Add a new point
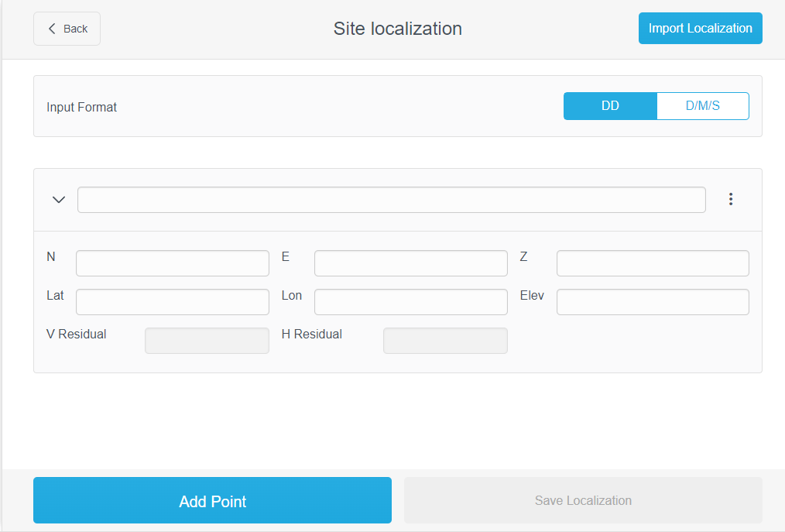The image size is (785, 532). (x=212, y=501)
